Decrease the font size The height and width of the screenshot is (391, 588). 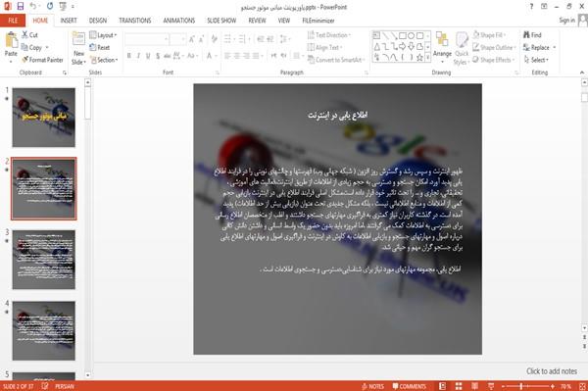pyautogui.click(x=201, y=38)
